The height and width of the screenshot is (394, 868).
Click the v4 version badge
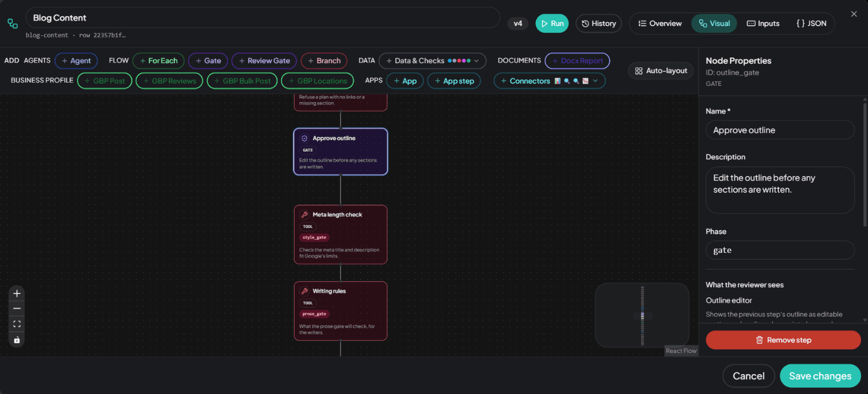(x=518, y=23)
